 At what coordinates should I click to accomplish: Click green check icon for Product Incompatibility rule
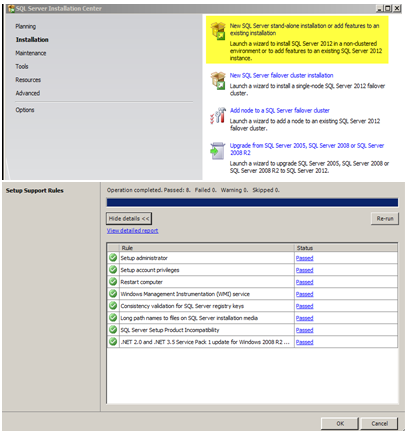113,330
